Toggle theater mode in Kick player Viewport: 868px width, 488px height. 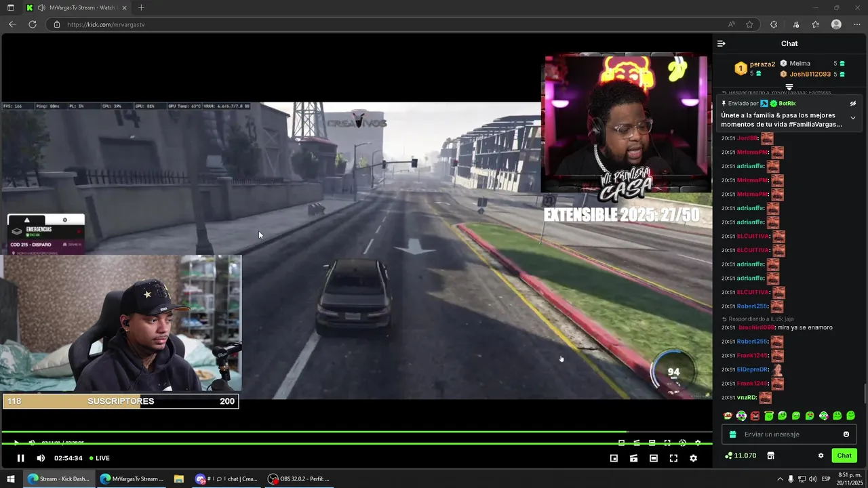[654, 458]
